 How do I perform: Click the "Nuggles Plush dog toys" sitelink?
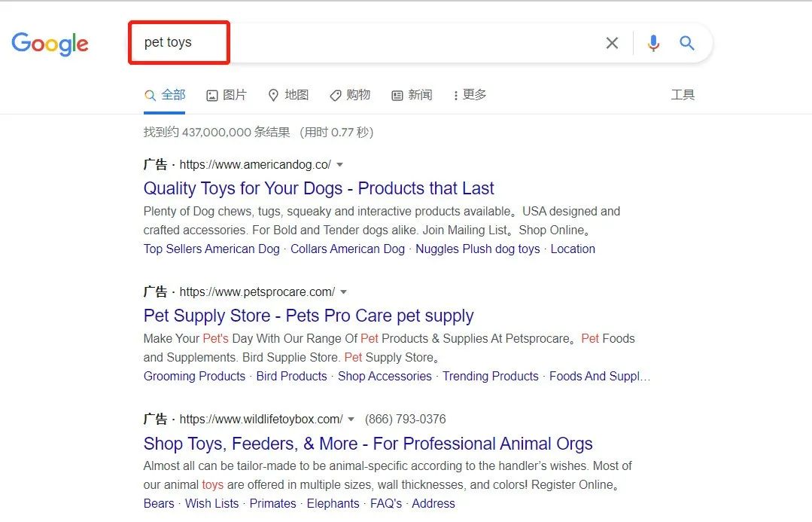[x=477, y=249]
